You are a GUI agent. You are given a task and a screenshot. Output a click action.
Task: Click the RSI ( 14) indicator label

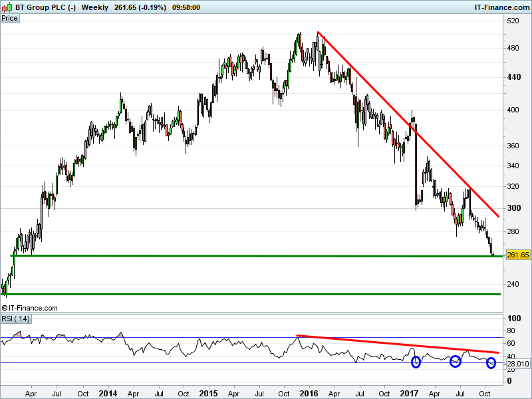[x=15, y=319]
